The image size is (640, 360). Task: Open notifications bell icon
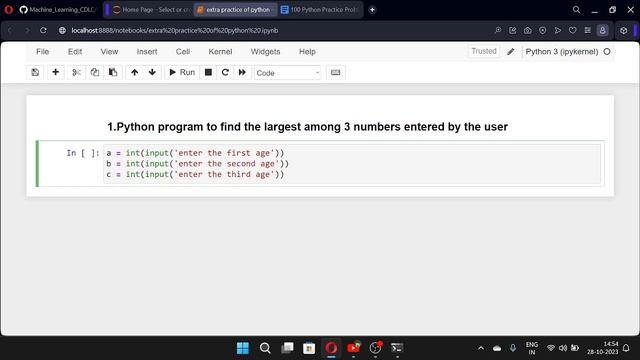tap(627, 348)
